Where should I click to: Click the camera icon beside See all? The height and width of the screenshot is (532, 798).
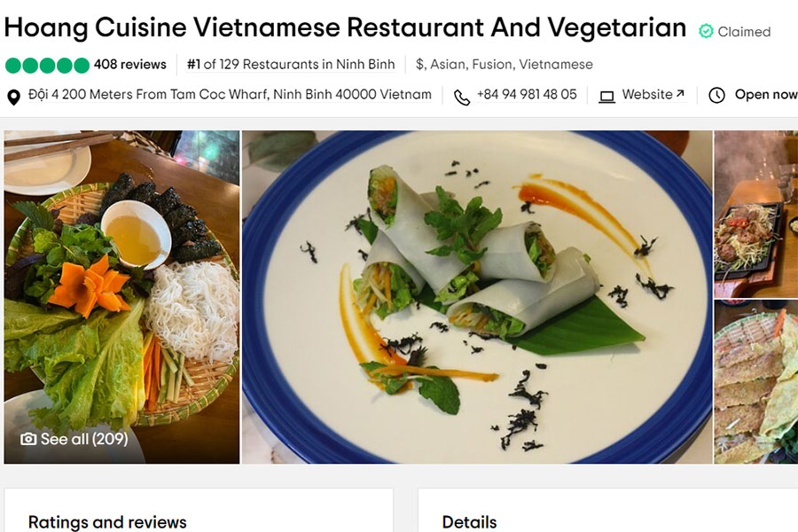pos(28,439)
